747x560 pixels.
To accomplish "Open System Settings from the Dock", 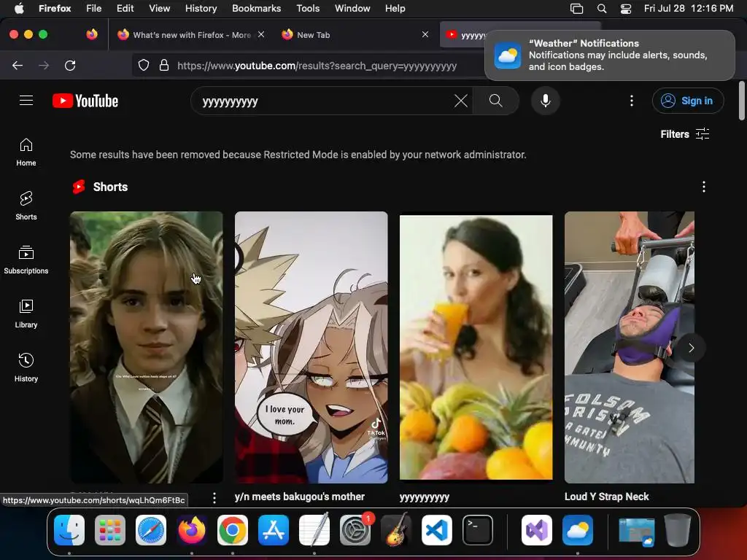I will pyautogui.click(x=355, y=530).
